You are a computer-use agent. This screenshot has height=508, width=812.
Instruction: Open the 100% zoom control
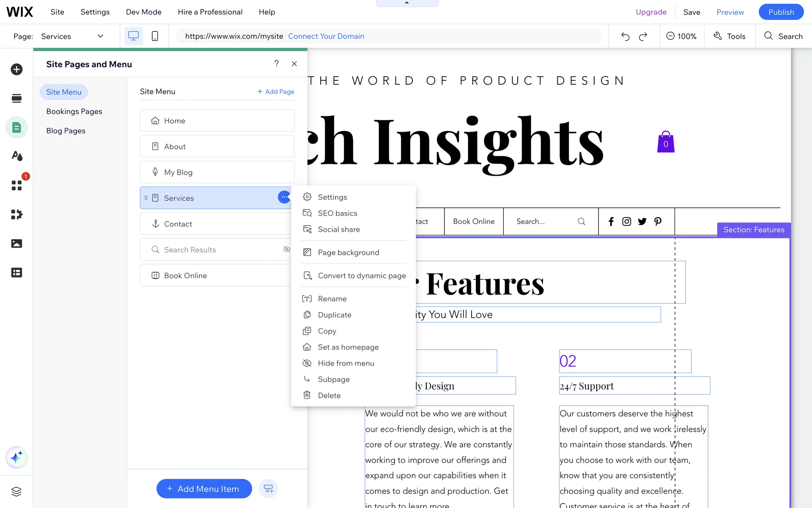(681, 36)
